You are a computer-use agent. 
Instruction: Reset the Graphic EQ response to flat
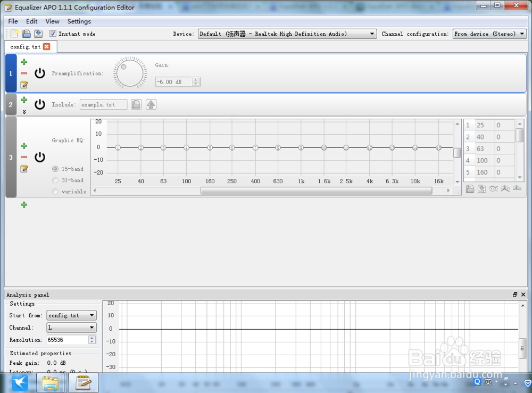517,188
